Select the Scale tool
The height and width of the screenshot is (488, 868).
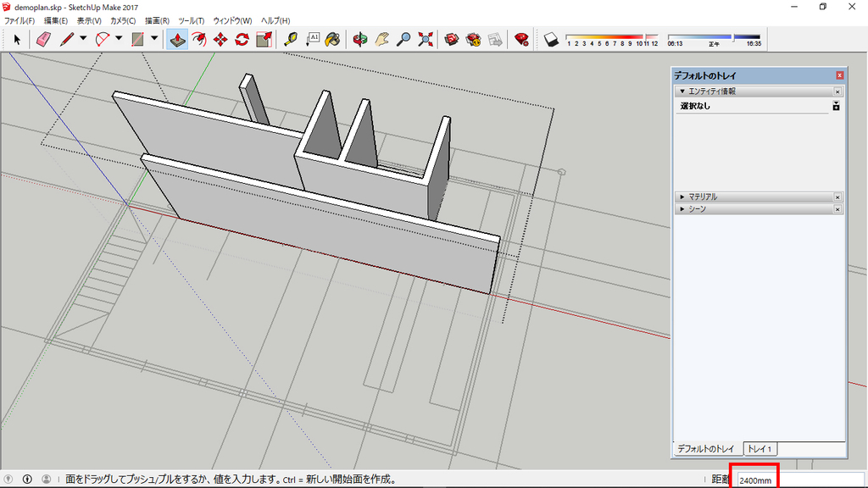264,39
